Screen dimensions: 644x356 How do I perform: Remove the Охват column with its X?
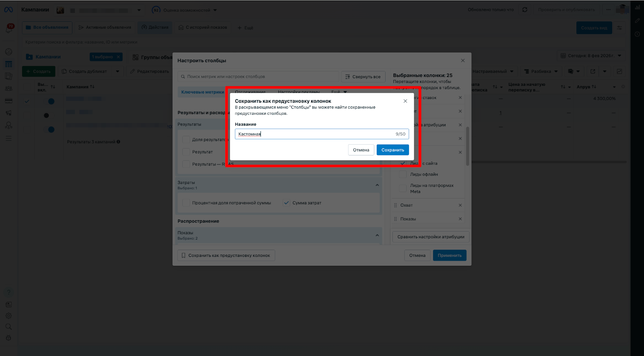point(460,205)
